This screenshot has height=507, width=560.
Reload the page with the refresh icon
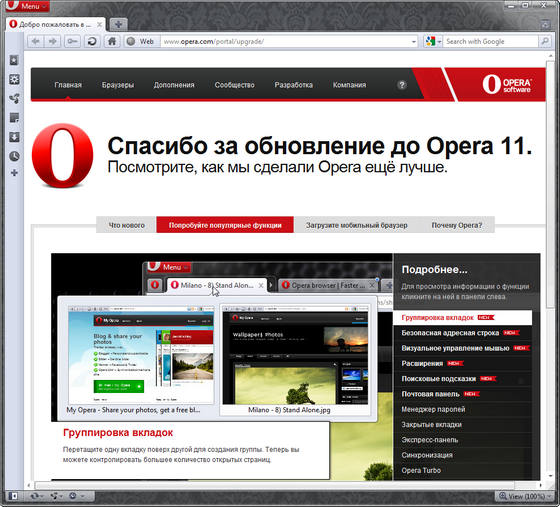click(x=92, y=41)
